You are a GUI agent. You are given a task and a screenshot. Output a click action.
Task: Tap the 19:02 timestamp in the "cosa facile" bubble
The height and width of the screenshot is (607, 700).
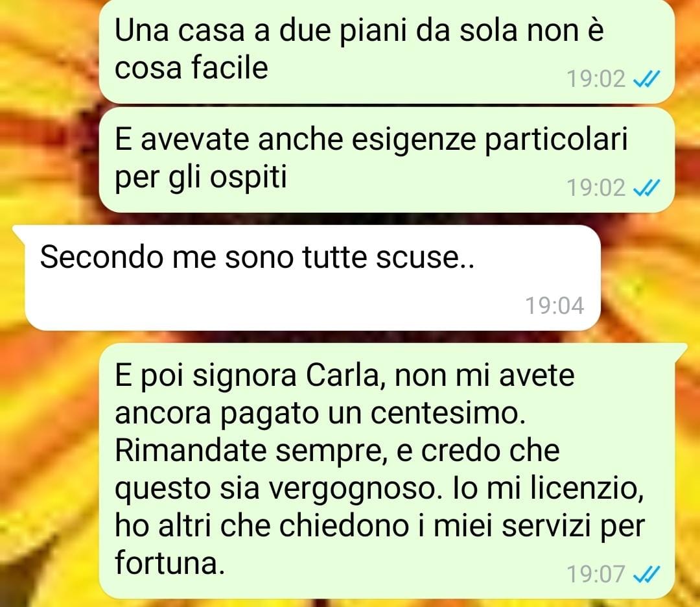tap(596, 80)
